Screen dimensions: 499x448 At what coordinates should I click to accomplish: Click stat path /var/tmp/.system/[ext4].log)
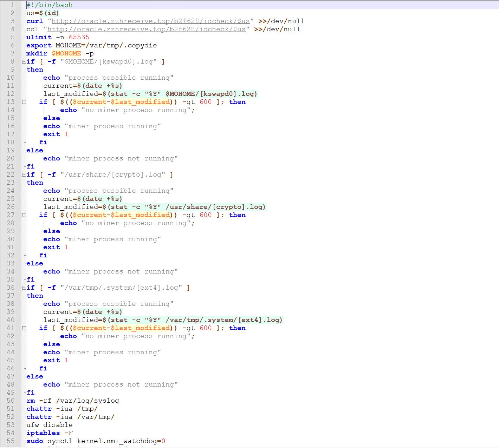[x=224, y=320]
